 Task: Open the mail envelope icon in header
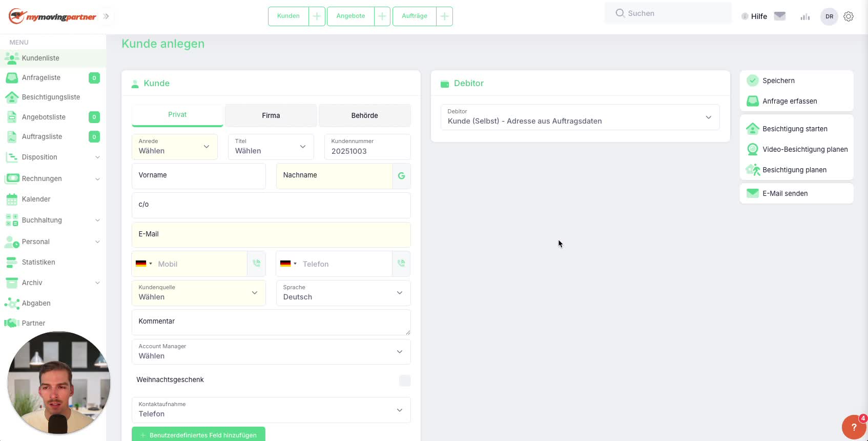point(780,16)
